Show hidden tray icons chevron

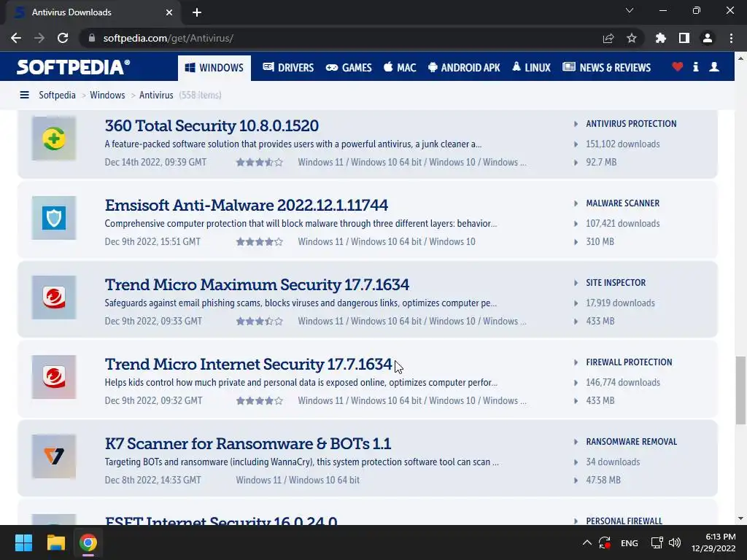click(587, 542)
